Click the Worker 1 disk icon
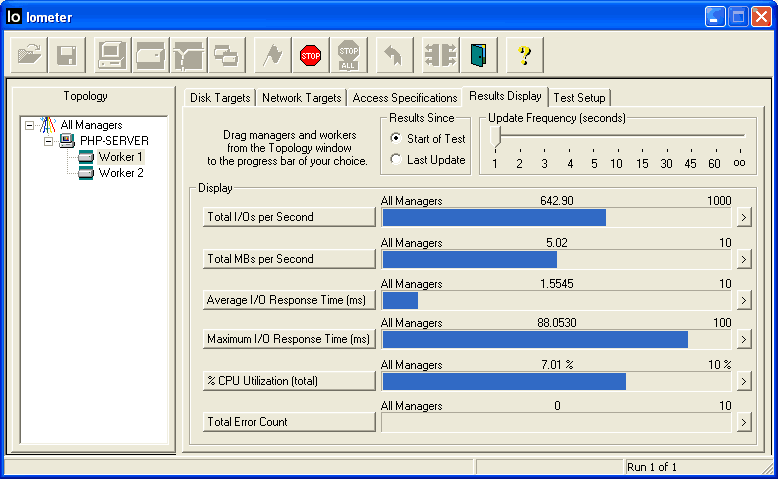The height and width of the screenshot is (479, 778). (x=86, y=157)
